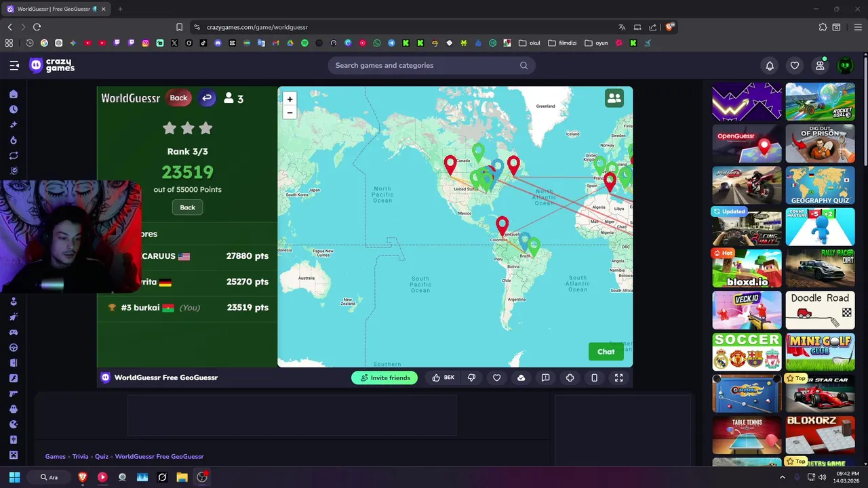Image resolution: width=868 pixels, height=488 pixels.
Task: Open friends icon in CrazyGames header
Action: coord(820,66)
